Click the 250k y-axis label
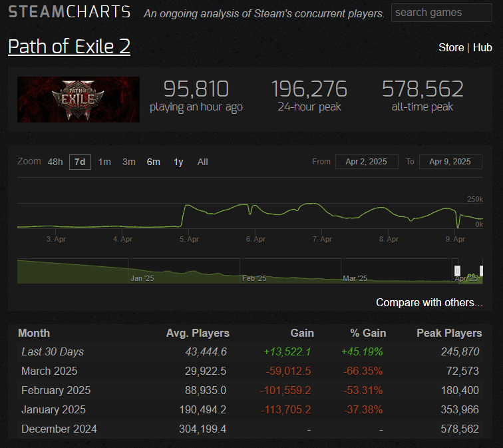This screenshot has height=448, width=503. pos(475,199)
